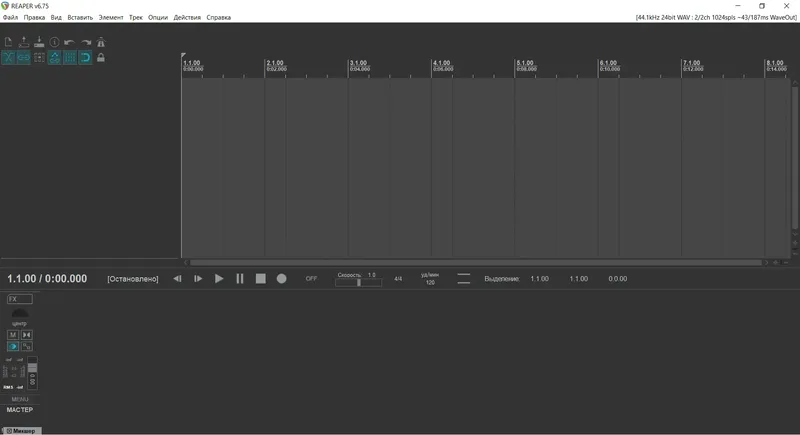The width and height of the screenshot is (800, 435).
Task: Open a project using the upload-arrow toolbar icon
Action: [x=24, y=42]
